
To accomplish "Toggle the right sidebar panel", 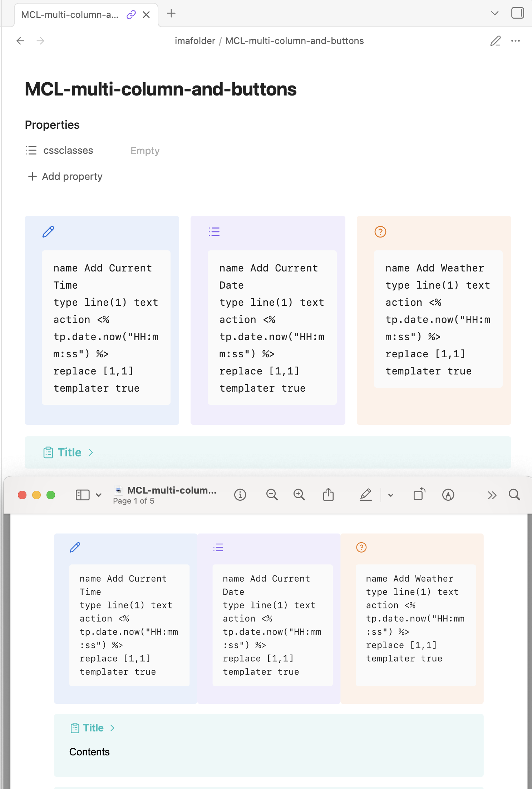I will point(517,13).
